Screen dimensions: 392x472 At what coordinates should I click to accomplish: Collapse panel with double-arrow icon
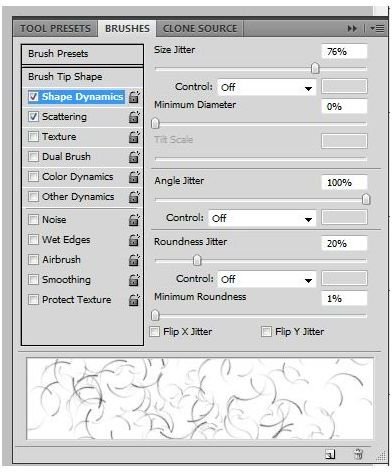tap(352, 29)
